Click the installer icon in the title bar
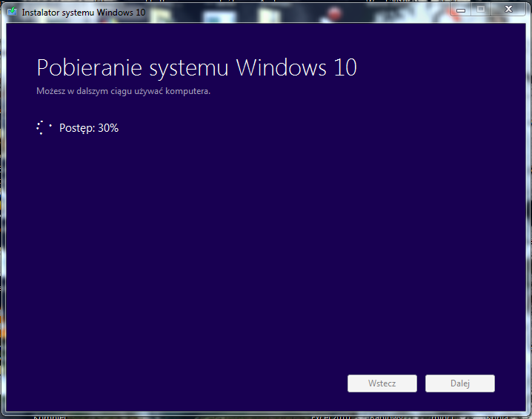Image resolution: width=532 pixels, height=419 pixels. [x=12, y=12]
